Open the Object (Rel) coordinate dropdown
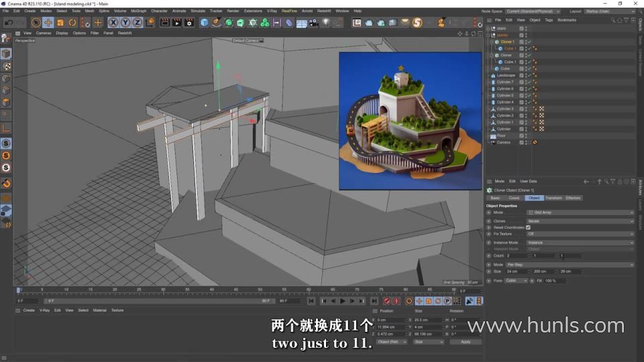Screen dimensions: 644x362 pyautogui.click(x=391, y=342)
